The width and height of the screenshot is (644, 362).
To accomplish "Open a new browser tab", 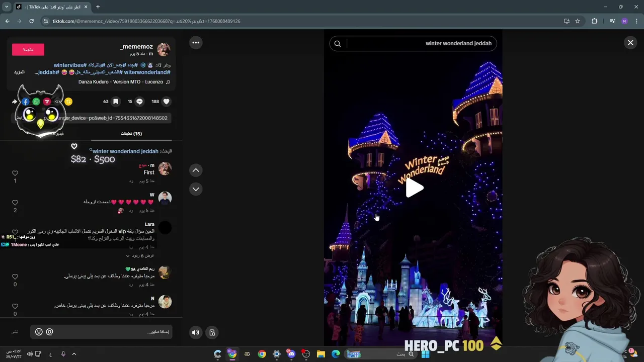I will [98, 7].
